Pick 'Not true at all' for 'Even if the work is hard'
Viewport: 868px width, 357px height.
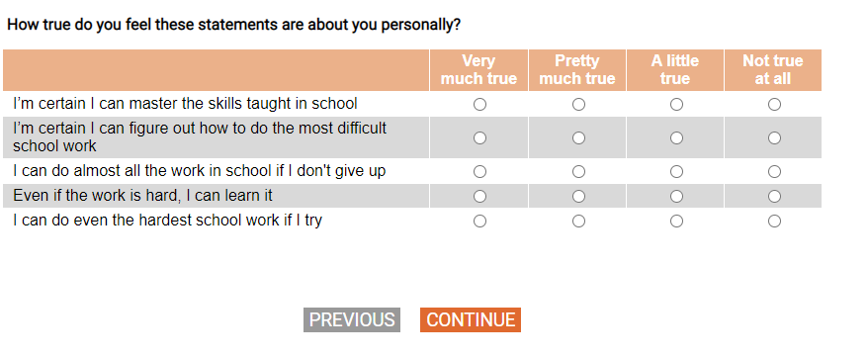pos(774,197)
